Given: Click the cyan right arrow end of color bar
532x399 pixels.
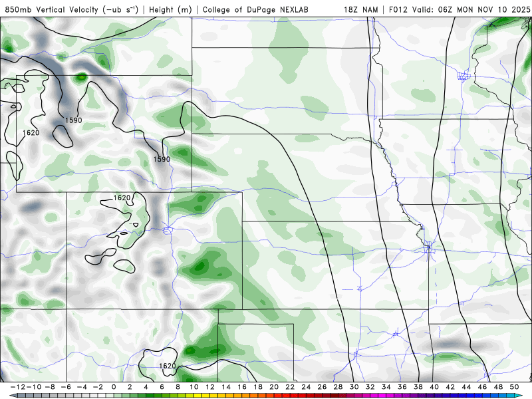Looking at the screenshot, I should [519, 396].
